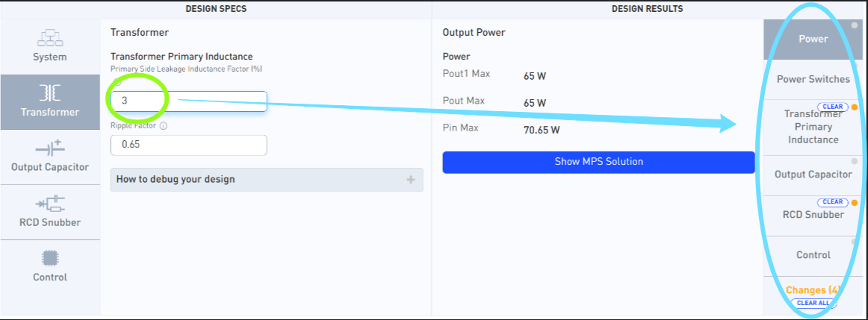Open Output Capacitor results tab
This screenshot has width=868, height=320.
(x=813, y=175)
